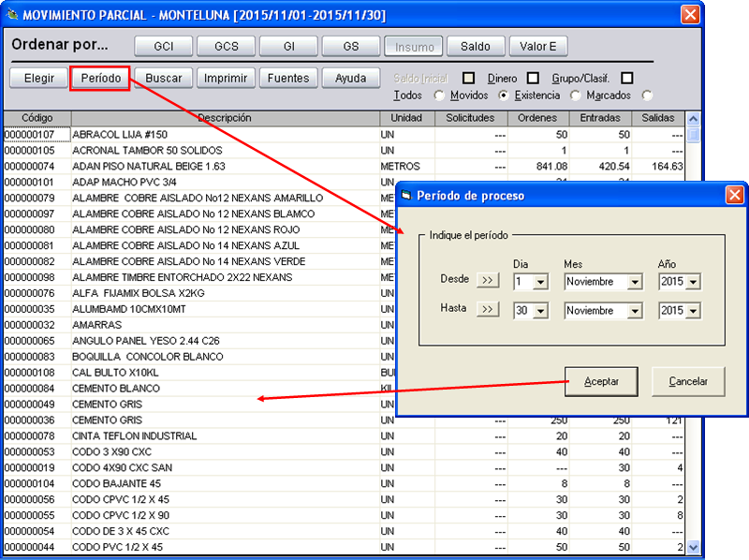The image size is (749, 560).
Task: Expand the Desde year dropdown
Action: coord(693,282)
